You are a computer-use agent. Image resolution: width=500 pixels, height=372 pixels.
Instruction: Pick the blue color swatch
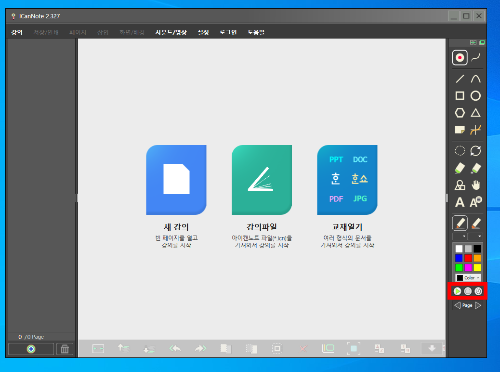coord(459,258)
